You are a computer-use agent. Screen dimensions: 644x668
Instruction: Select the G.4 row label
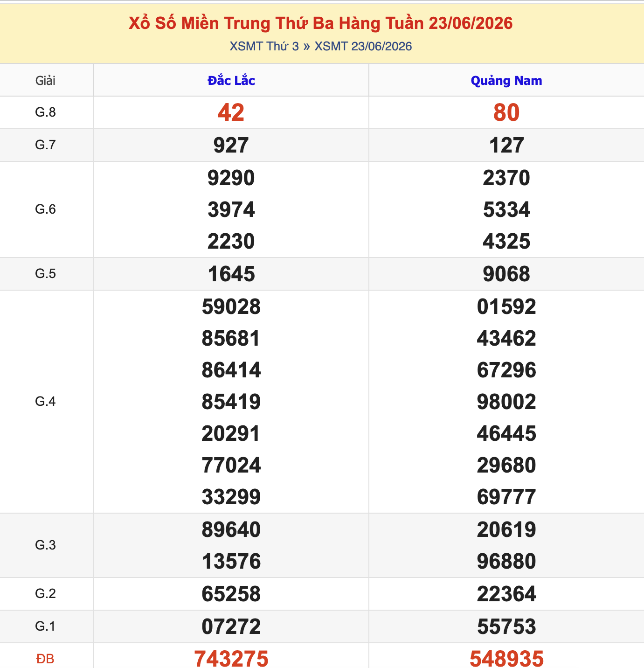[45, 402]
